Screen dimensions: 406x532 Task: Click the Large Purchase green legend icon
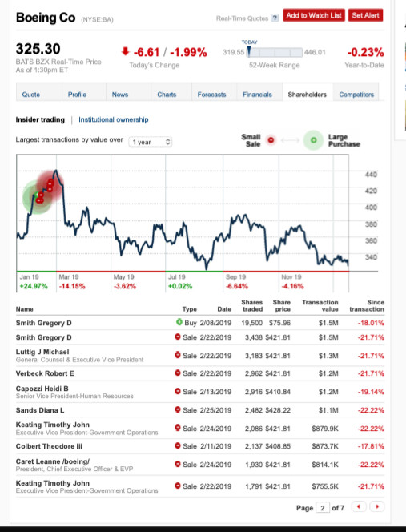(313, 139)
